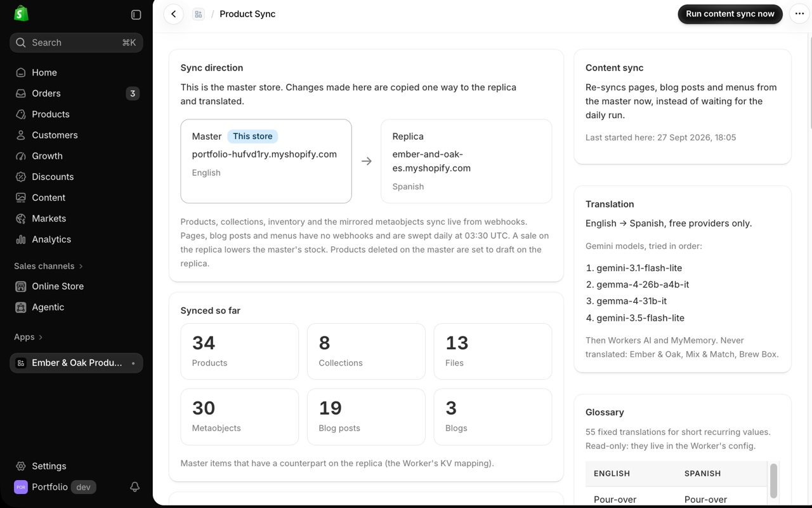Click the 30 Metaobjects stat card
This screenshot has width=812, height=508.
click(x=239, y=417)
